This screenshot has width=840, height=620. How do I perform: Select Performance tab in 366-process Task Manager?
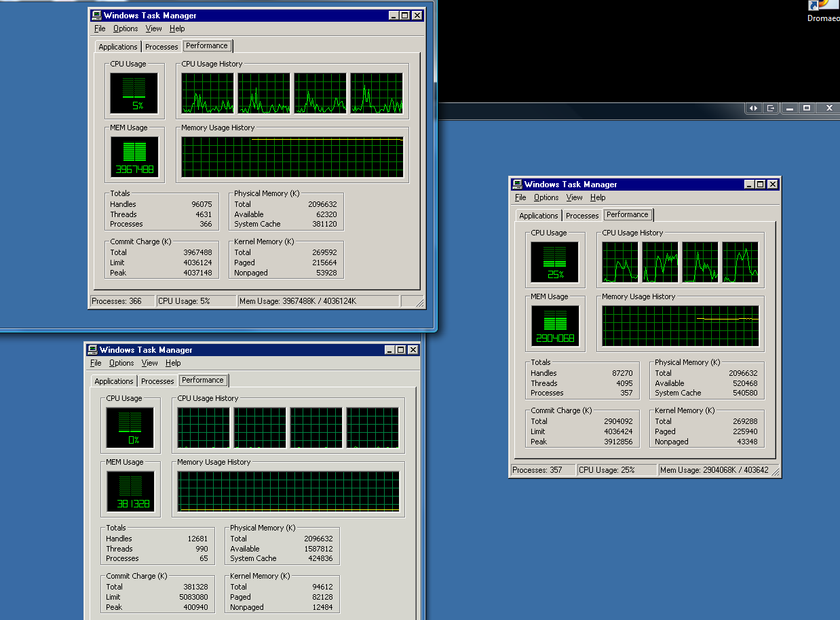click(207, 45)
